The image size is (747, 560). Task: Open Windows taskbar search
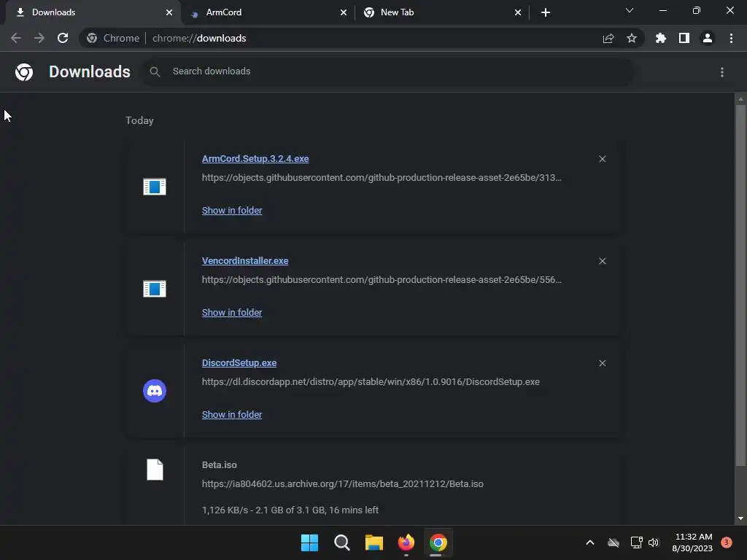[x=341, y=542]
